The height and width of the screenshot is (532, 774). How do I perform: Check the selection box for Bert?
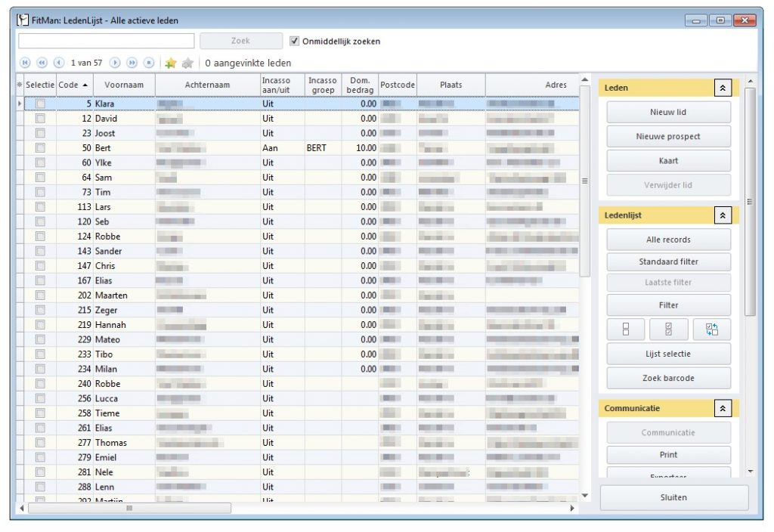click(x=40, y=148)
